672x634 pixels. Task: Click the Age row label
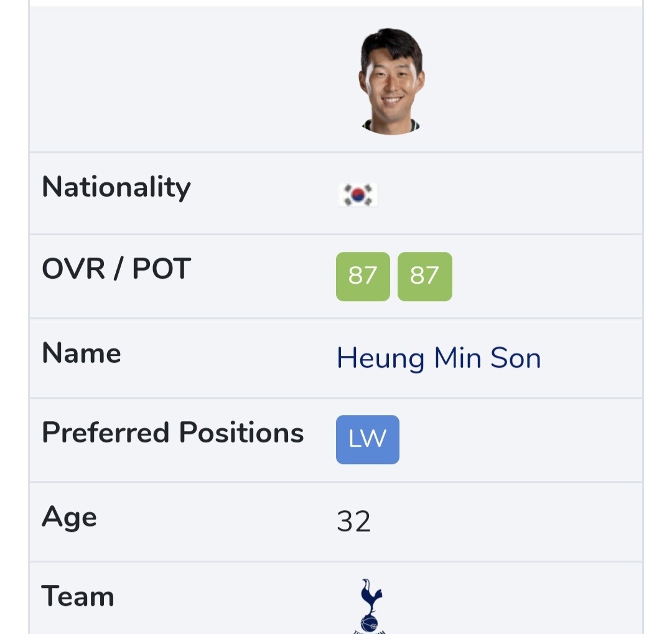coord(69,518)
